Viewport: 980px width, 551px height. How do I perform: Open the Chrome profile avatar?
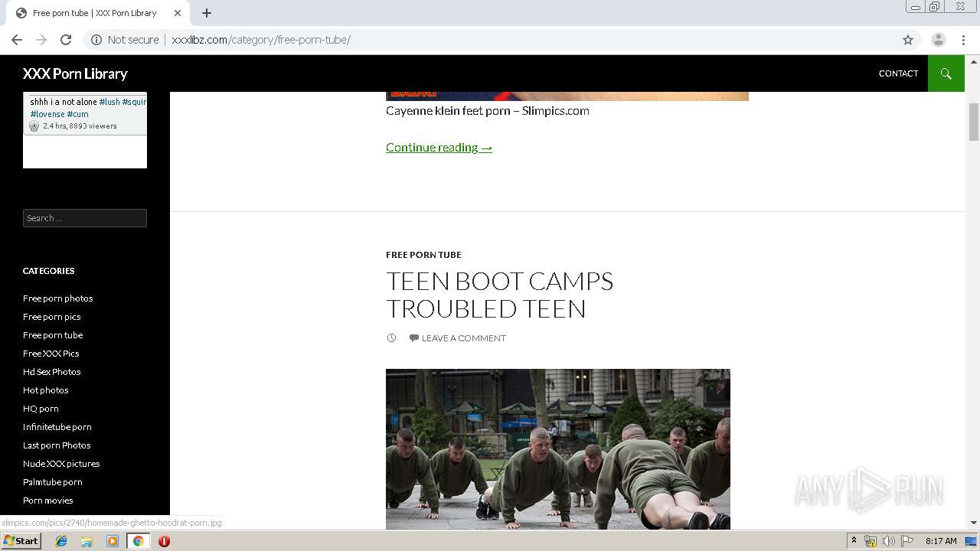click(939, 40)
